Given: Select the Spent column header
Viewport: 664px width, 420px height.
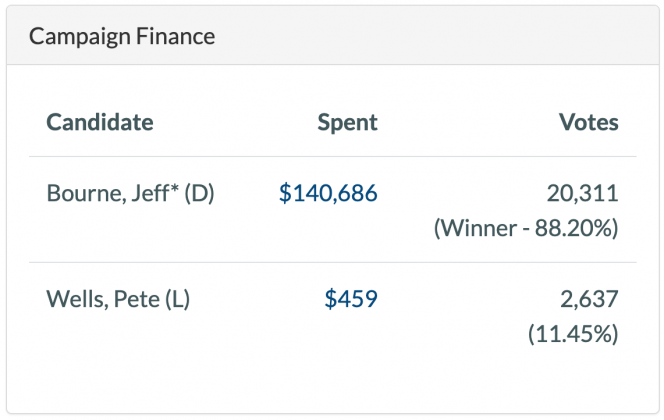Looking at the screenshot, I should [x=347, y=123].
